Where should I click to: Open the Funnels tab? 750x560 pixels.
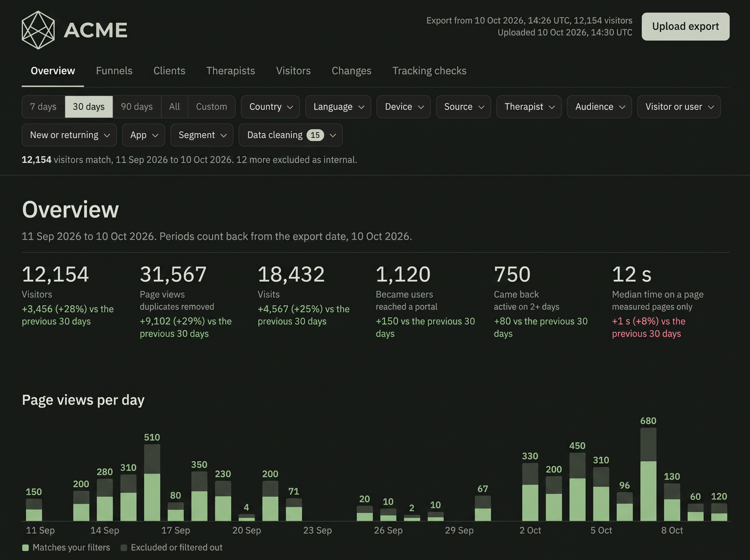114,71
